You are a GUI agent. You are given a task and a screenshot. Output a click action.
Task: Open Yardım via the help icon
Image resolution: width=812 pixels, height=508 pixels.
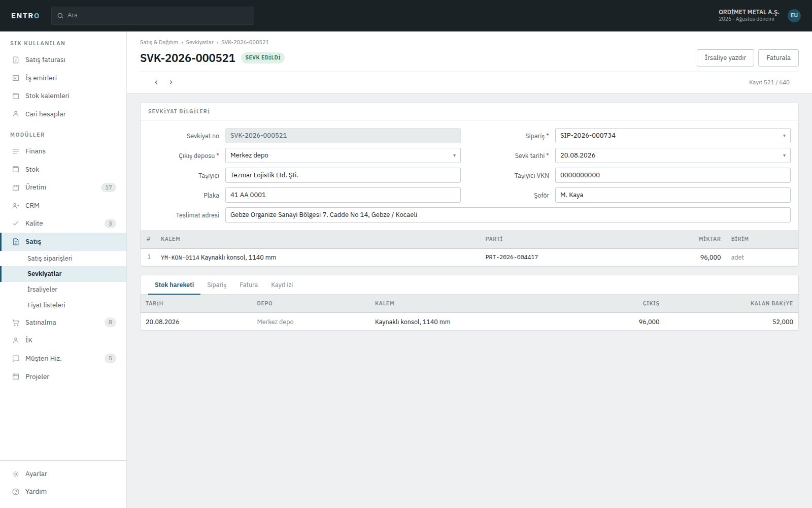(16, 492)
